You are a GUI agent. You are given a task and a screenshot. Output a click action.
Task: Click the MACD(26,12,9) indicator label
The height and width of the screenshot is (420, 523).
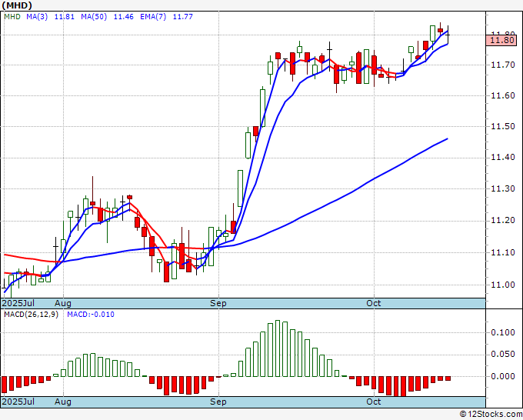[31, 315]
